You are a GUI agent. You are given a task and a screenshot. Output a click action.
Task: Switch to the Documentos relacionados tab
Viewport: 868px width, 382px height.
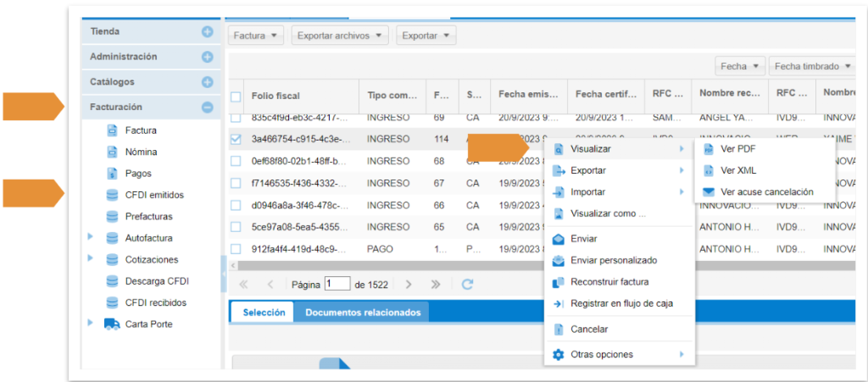(x=363, y=313)
